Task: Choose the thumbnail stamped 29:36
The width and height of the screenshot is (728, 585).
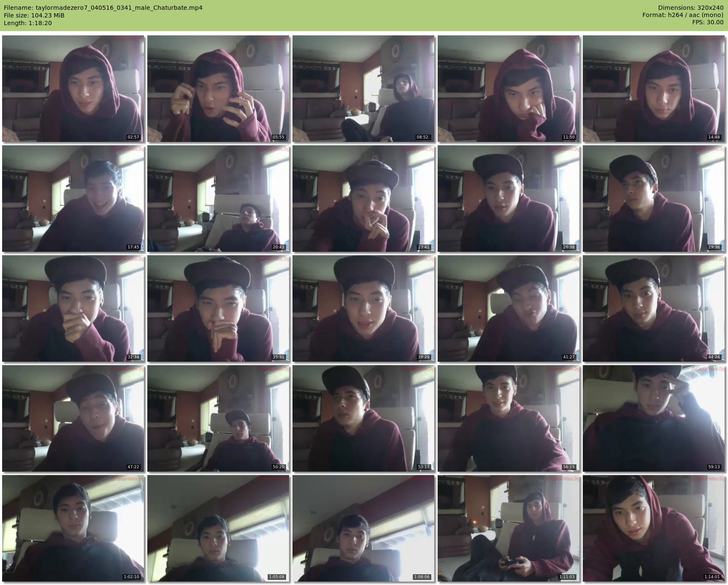Action: (x=654, y=199)
